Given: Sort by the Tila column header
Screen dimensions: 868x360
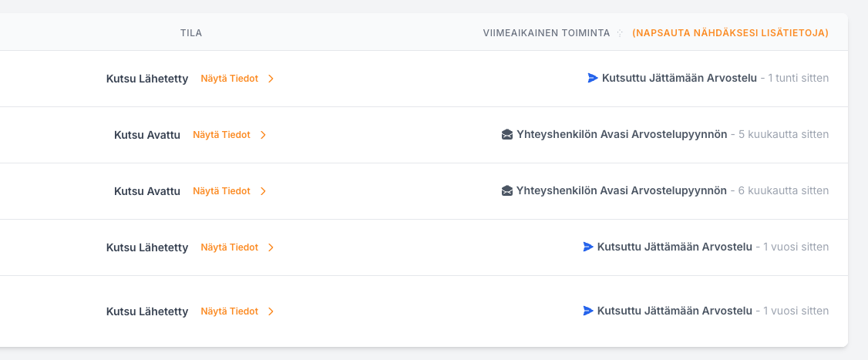Looking at the screenshot, I should pyautogui.click(x=191, y=33).
